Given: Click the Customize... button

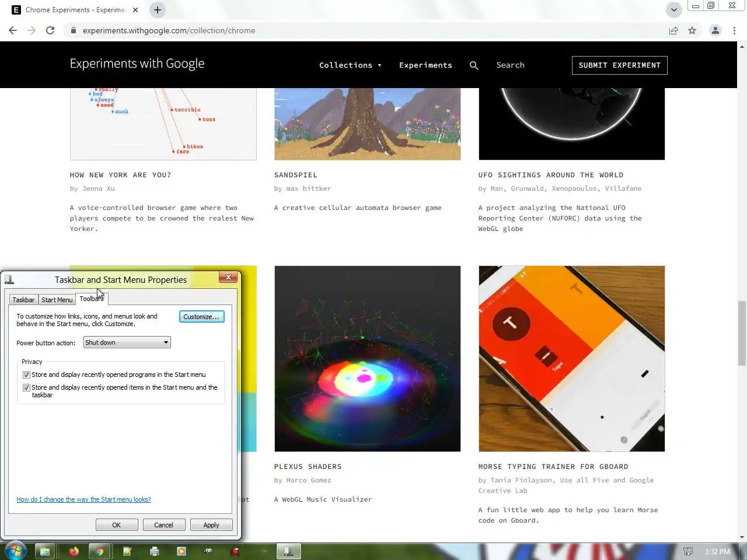Looking at the screenshot, I should 201,317.
